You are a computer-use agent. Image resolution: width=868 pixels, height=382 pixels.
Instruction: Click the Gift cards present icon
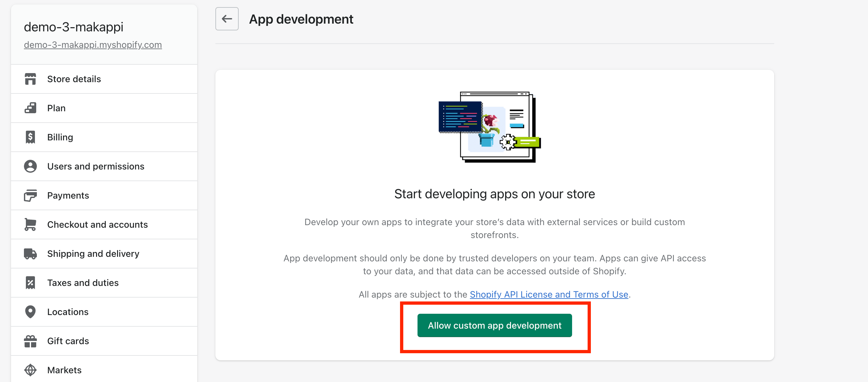[x=30, y=341]
